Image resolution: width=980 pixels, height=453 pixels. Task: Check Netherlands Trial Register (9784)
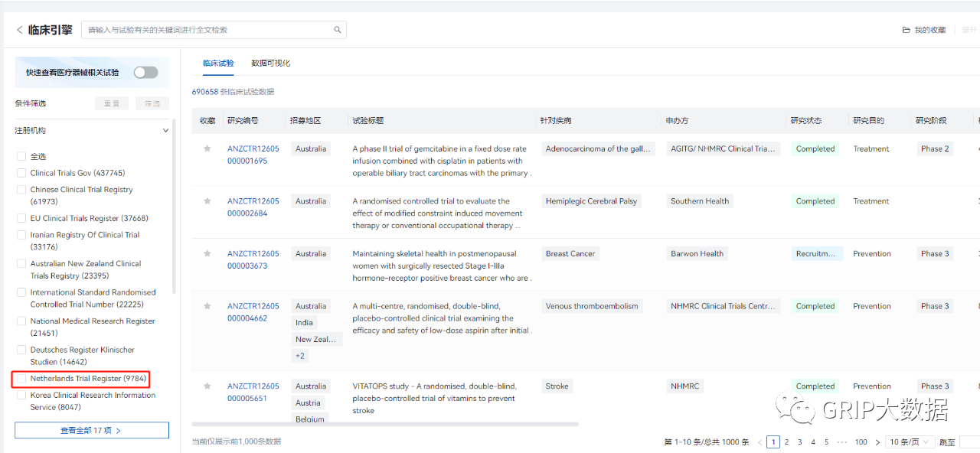[21, 379]
